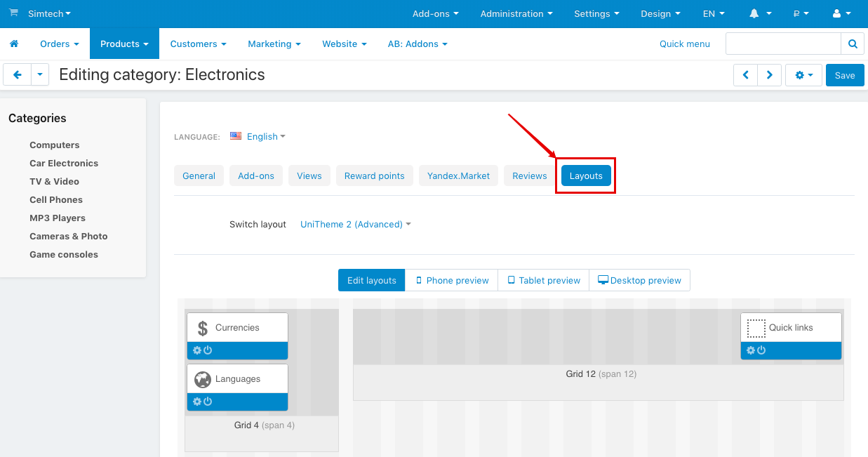This screenshot has height=457, width=868.
Task: Select the Tablet preview button
Action: 543,280
